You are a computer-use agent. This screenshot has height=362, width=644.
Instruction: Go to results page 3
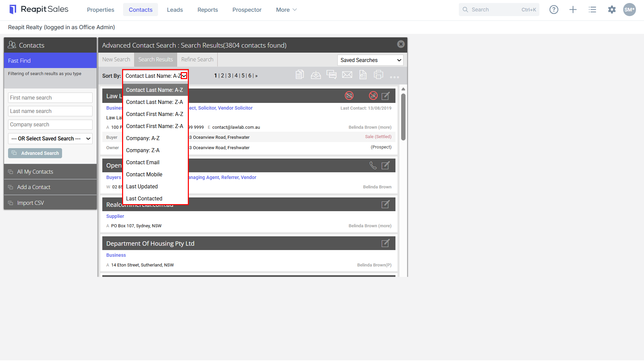tap(229, 76)
